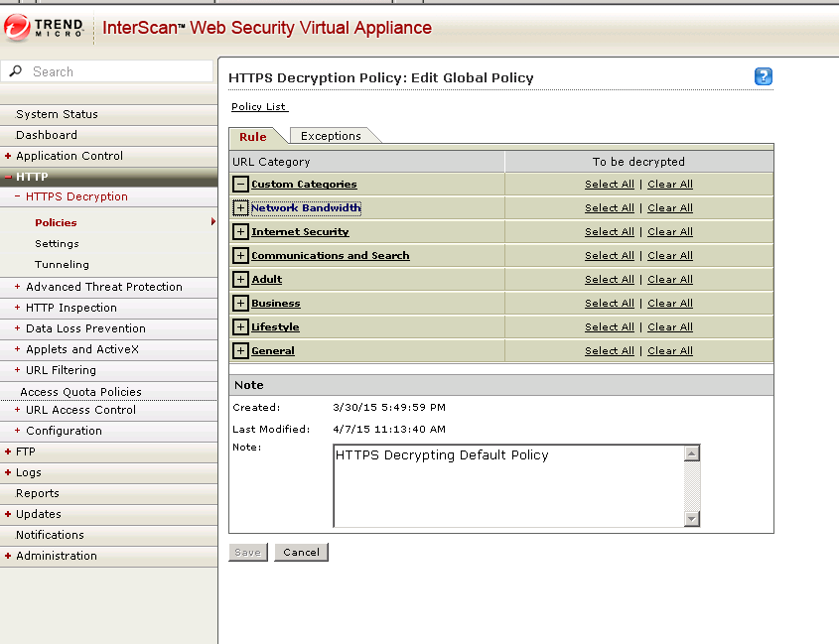Open the Internet Security category link

pyautogui.click(x=300, y=231)
